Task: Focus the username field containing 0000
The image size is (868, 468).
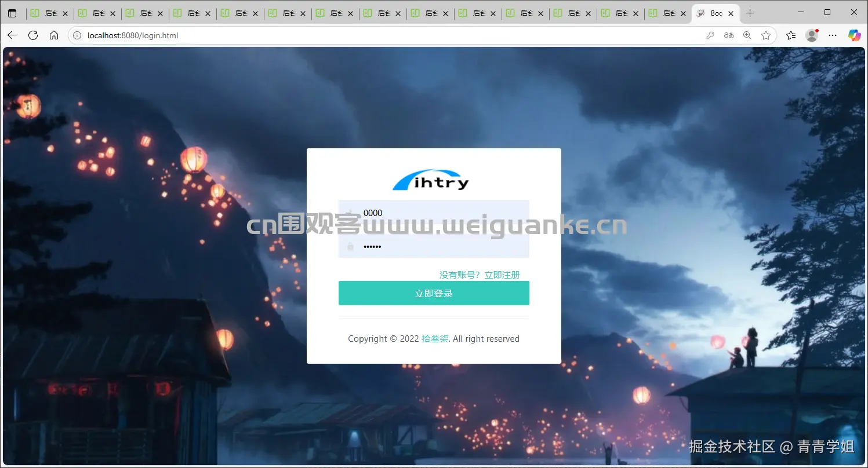Action: [434, 213]
